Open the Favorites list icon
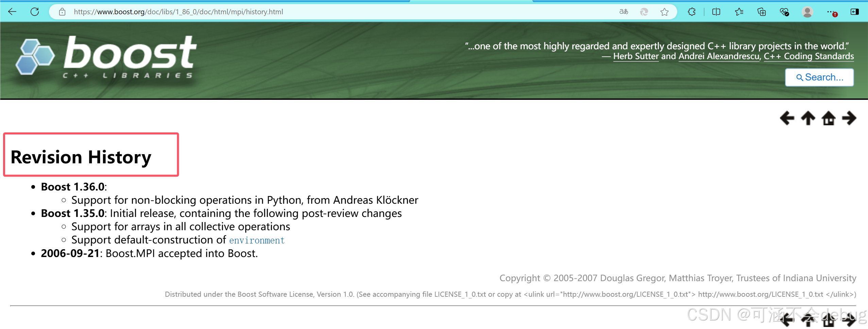Screen dimensions: 868x329 coord(739,12)
